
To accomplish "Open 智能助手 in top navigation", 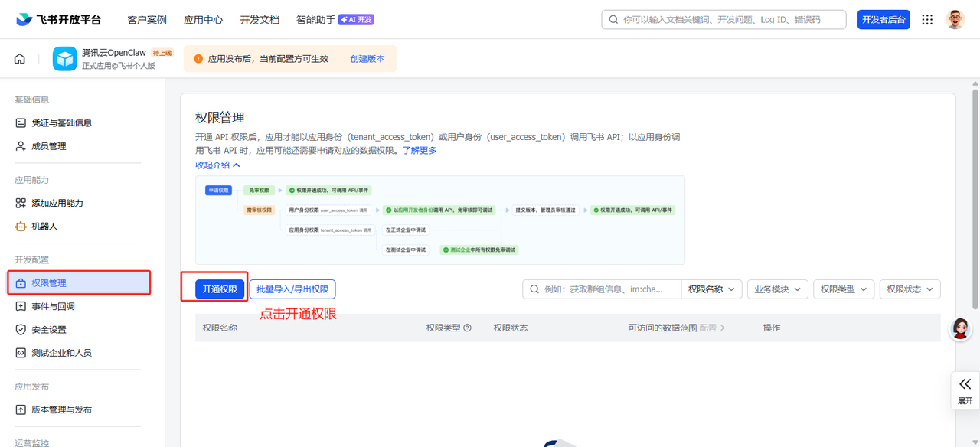I will click(x=315, y=20).
